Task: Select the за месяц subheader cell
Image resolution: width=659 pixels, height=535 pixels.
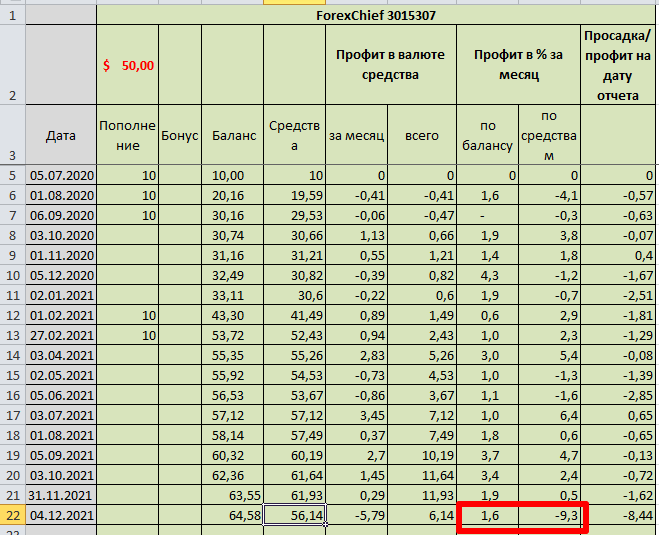Action: point(356,135)
